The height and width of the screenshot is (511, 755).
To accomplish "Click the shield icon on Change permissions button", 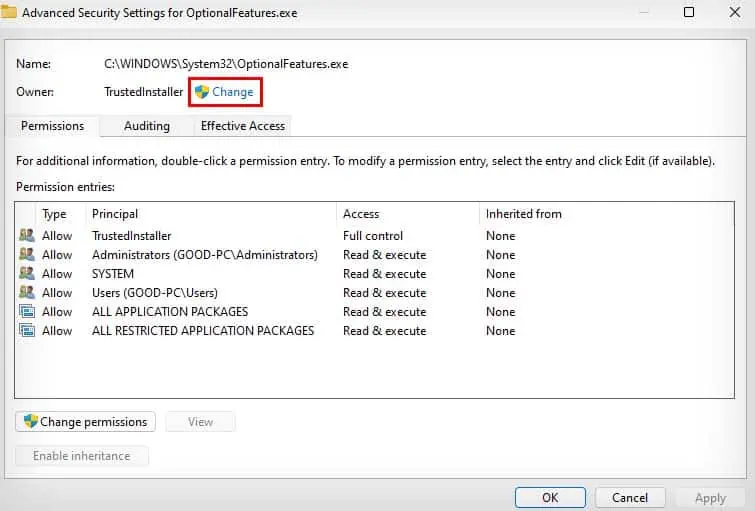I will (31, 421).
